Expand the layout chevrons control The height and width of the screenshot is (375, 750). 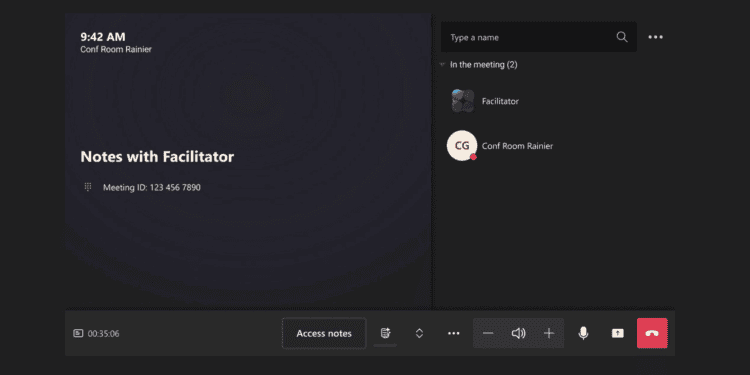coord(419,333)
